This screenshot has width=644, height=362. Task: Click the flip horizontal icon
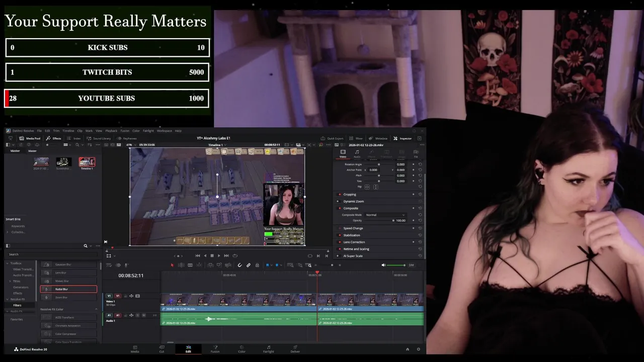367,187
